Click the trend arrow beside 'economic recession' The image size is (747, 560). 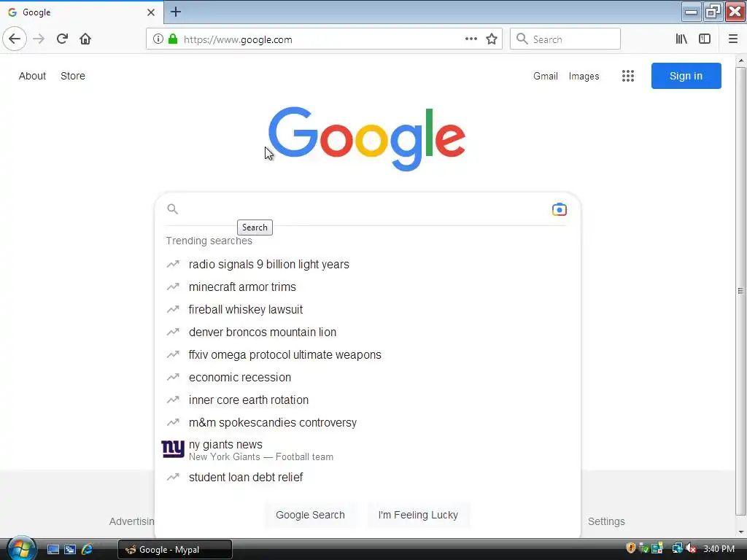(173, 377)
